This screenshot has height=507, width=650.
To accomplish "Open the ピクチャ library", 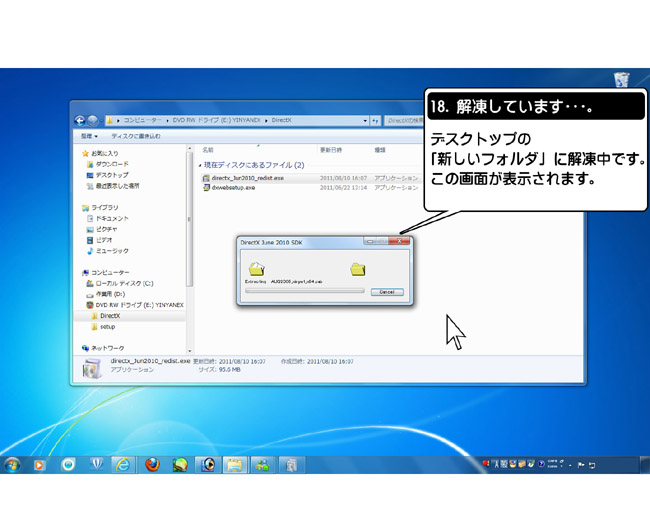I will 102,229.
